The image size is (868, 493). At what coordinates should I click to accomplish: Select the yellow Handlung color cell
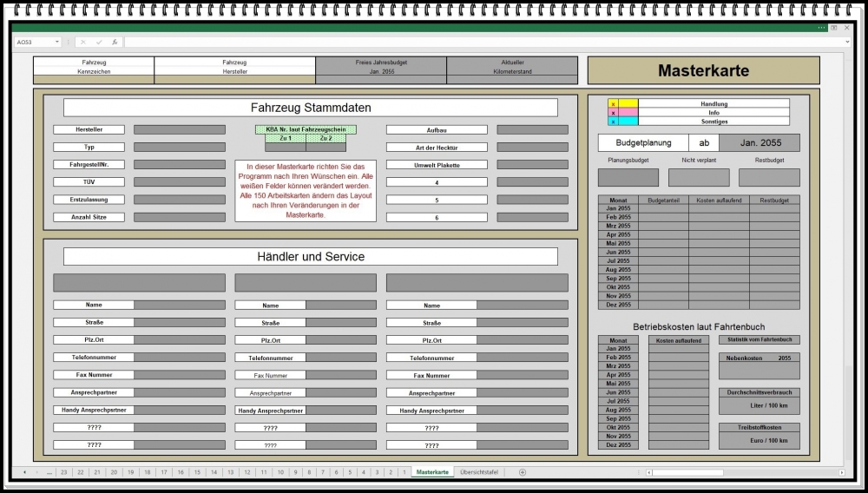coord(628,104)
